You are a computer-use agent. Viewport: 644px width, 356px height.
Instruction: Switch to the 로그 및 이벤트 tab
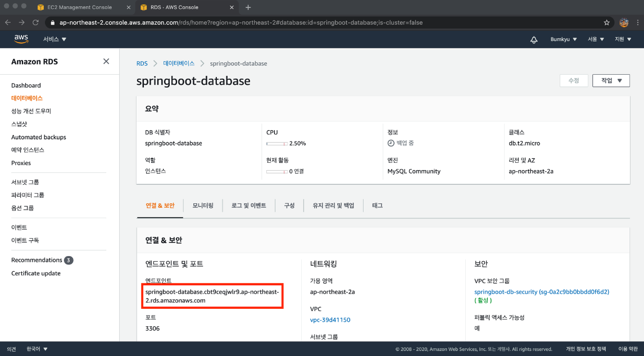(248, 206)
